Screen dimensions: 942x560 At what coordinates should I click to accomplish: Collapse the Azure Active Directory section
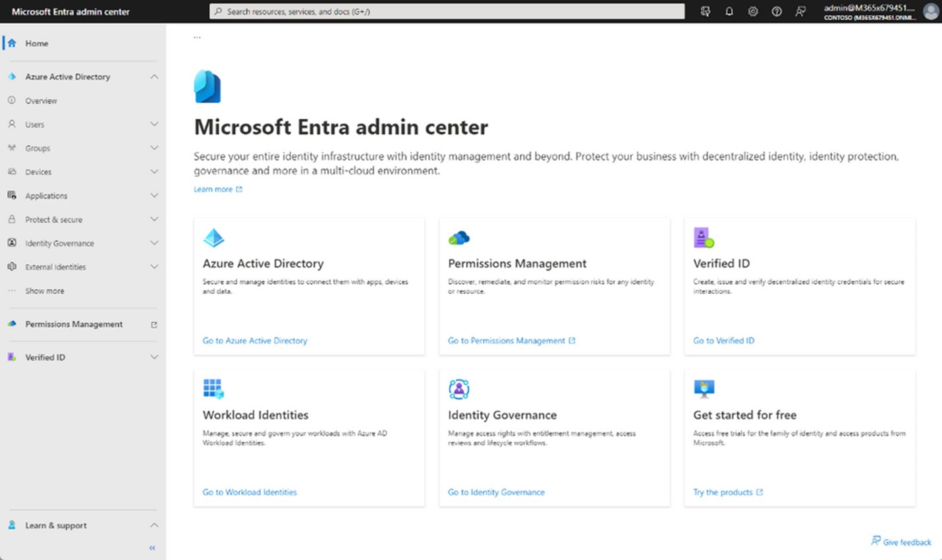tap(154, 76)
